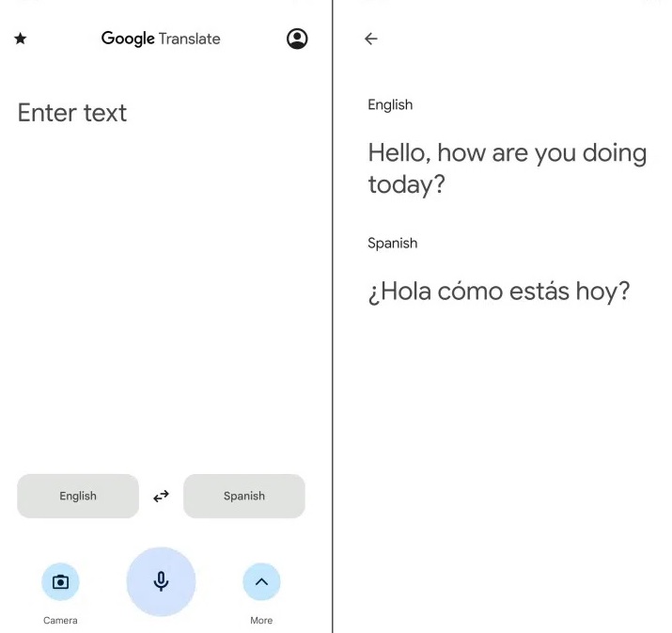Viewport: 672px width, 633px height.
Task: Expand the More options chevron
Action: click(x=261, y=582)
